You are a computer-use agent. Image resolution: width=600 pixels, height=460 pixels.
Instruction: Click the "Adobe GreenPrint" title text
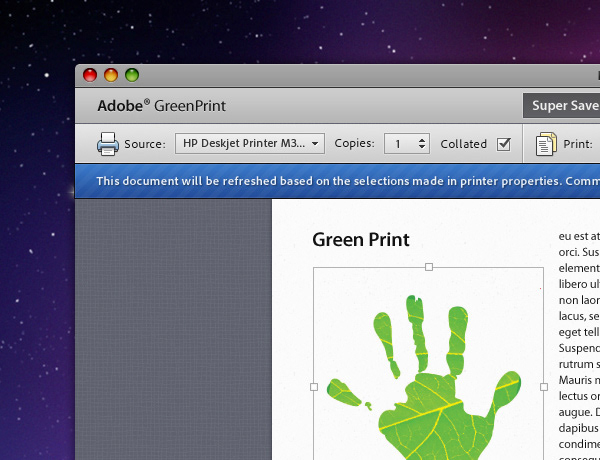pyautogui.click(x=161, y=106)
